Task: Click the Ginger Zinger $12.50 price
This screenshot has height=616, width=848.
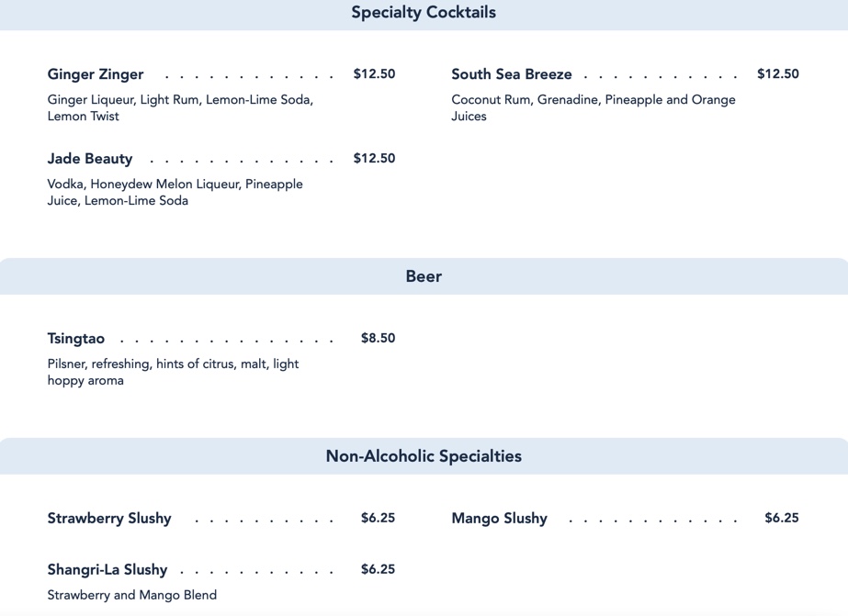Action: [374, 74]
